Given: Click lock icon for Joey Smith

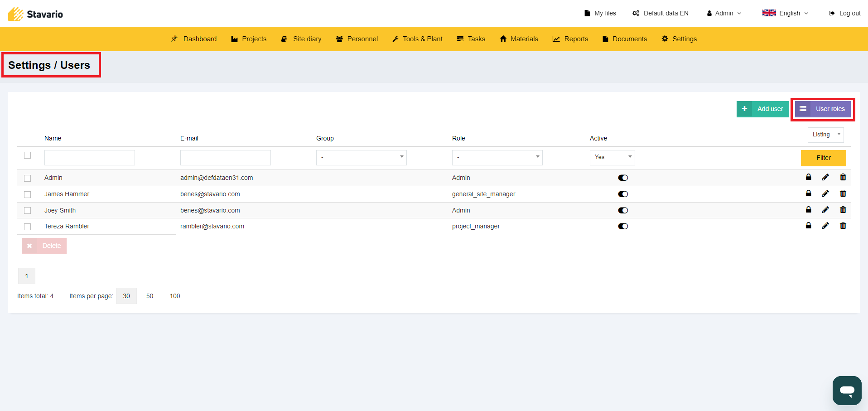Looking at the screenshot, I should click(x=808, y=210).
